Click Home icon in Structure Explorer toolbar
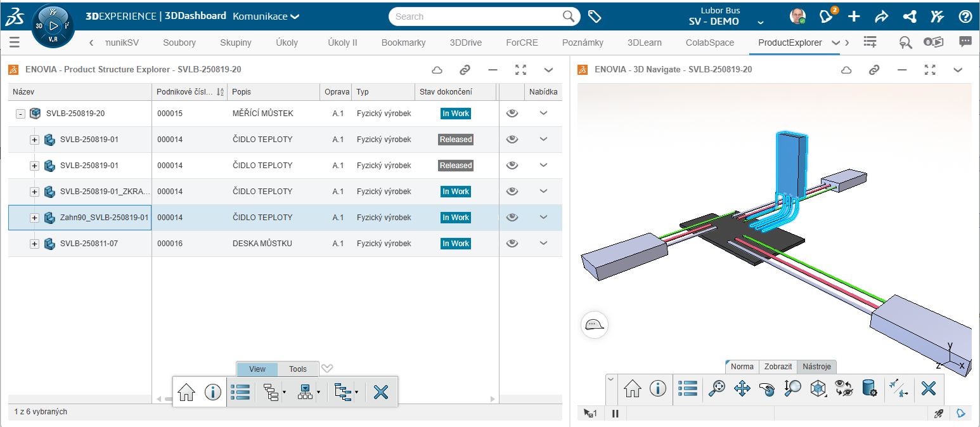 (x=186, y=392)
